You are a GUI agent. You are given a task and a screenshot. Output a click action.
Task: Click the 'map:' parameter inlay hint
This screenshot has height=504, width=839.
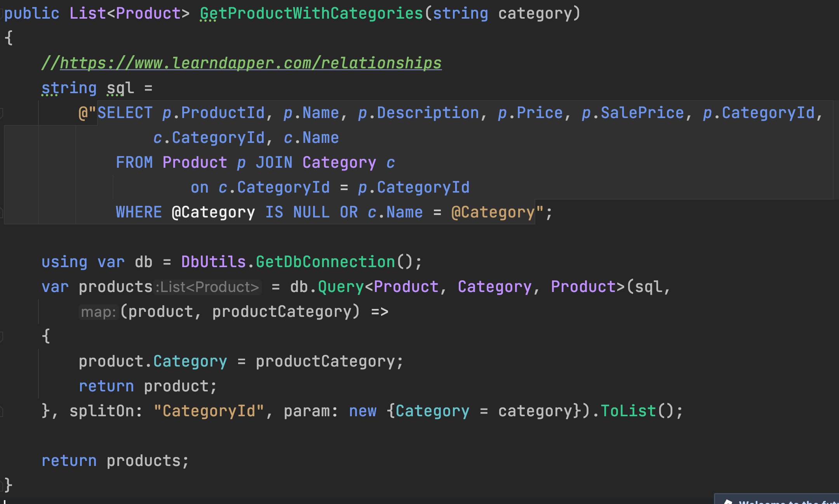[x=98, y=312]
